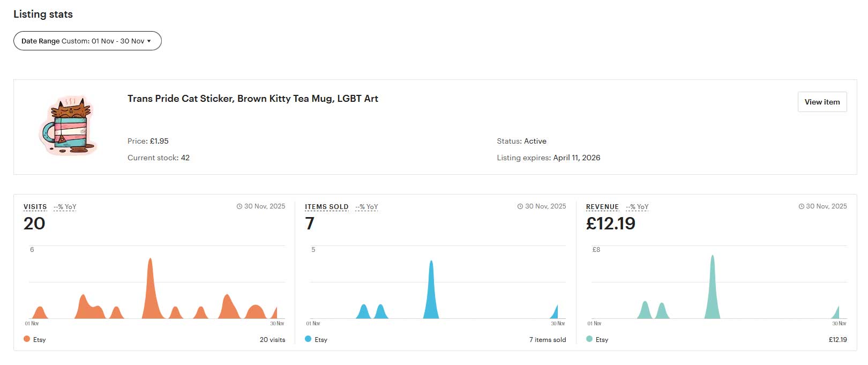This screenshot has height=365, width=868.
Task: Click the REVENUE metric label
Action: [602, 207]
